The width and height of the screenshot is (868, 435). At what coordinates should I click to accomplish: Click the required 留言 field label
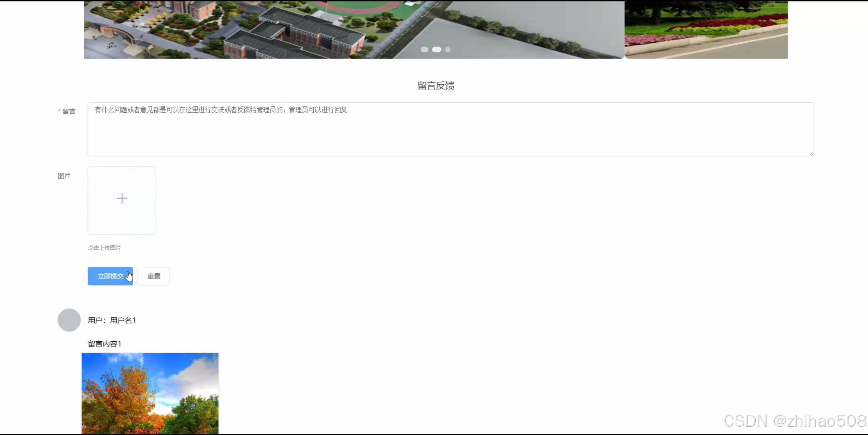(x=69, y=111)
